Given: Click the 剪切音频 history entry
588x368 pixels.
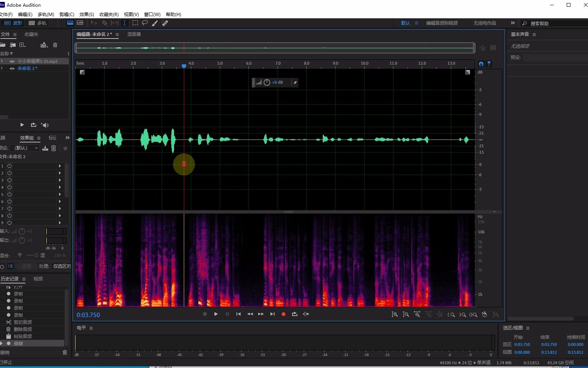Looking at the screenshot, I should coord(23,322).
